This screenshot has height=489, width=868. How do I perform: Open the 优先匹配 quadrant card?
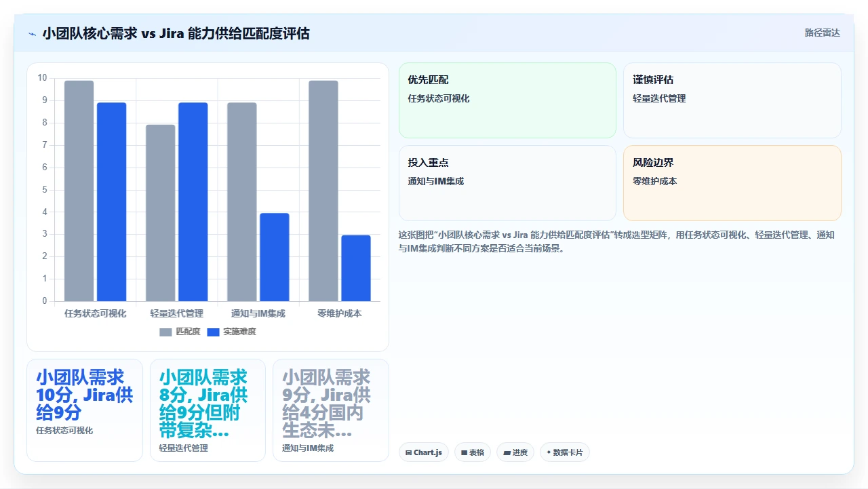(x=507, y=100)
